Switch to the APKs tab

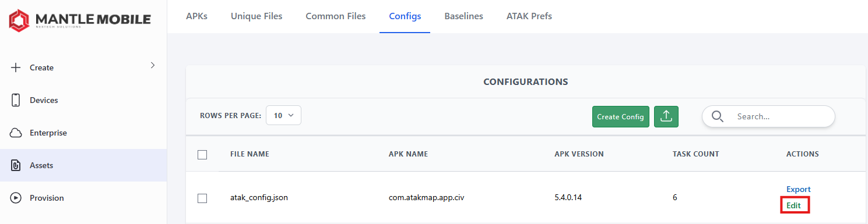196,16
